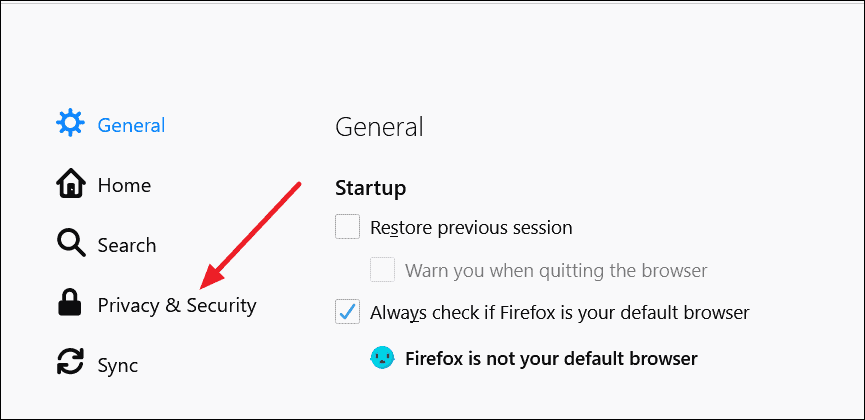Click the Privacy & Security lock icon
865x420 pixels.
click(x=70, y=304)
